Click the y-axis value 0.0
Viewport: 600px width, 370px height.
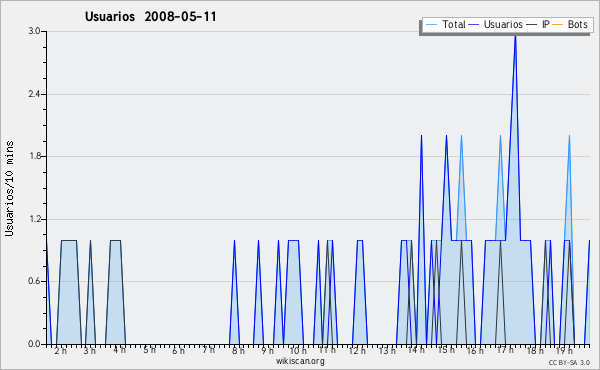34,344
